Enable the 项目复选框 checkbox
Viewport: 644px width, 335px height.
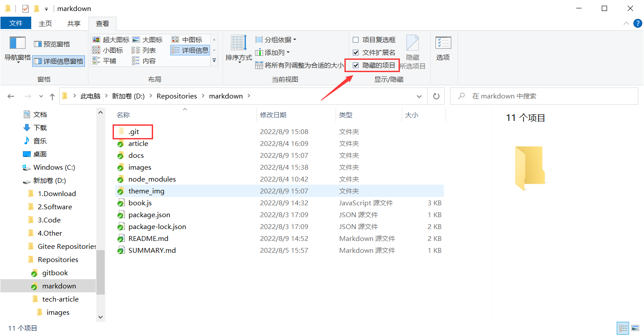[x=356, y=40]
